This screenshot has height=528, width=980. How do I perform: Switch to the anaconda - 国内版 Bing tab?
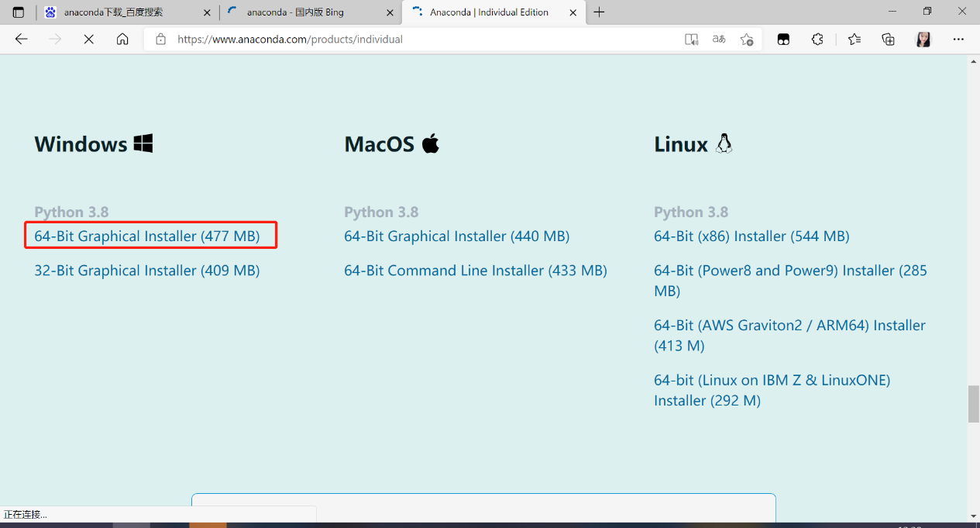[311, 12]
